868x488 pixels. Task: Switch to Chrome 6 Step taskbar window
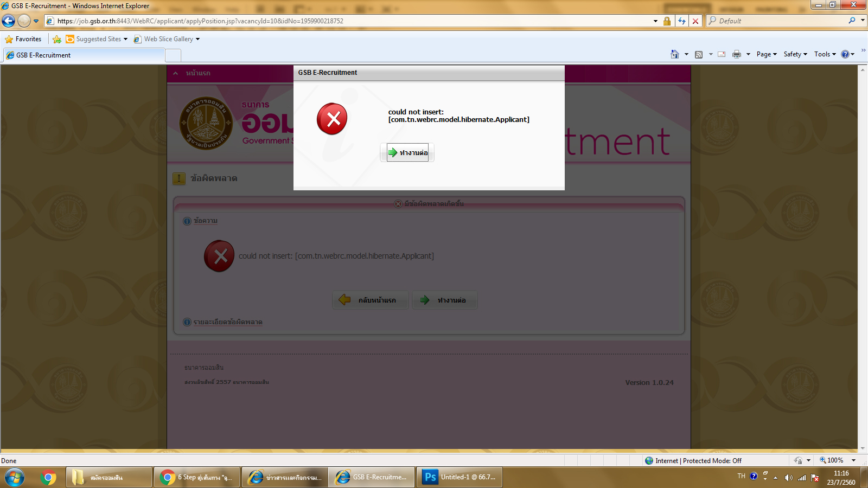click(197, 477)
